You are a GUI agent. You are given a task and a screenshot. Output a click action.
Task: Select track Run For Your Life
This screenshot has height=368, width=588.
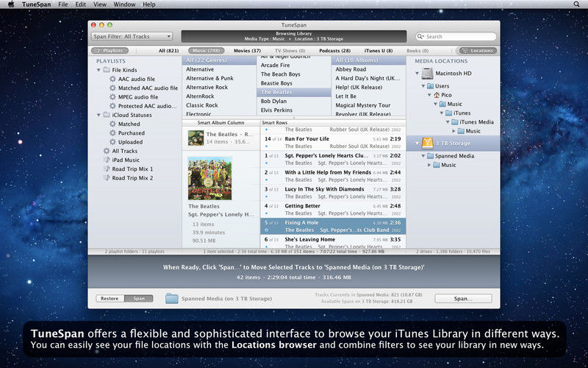coord(333,142)
